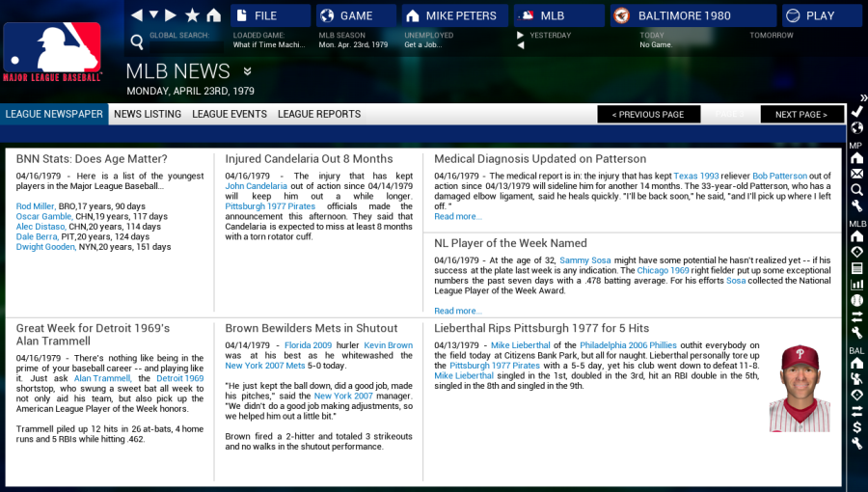868x492 pixels.
Task: Click the globe icon in right sidebar
Action: (856, 128)
